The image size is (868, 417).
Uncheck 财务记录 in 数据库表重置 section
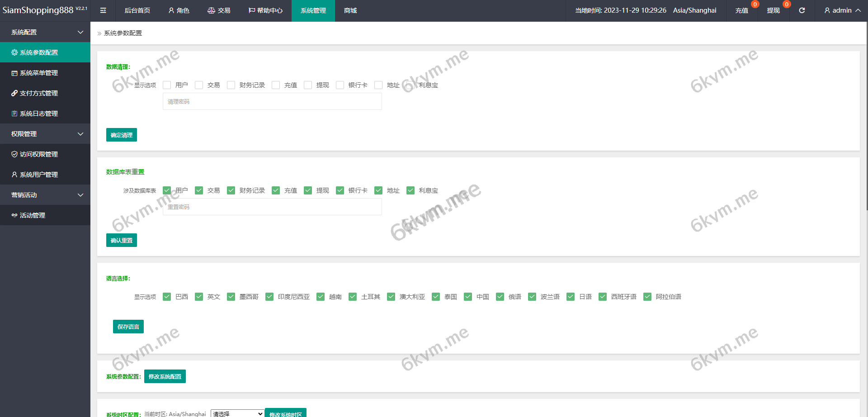231,190
